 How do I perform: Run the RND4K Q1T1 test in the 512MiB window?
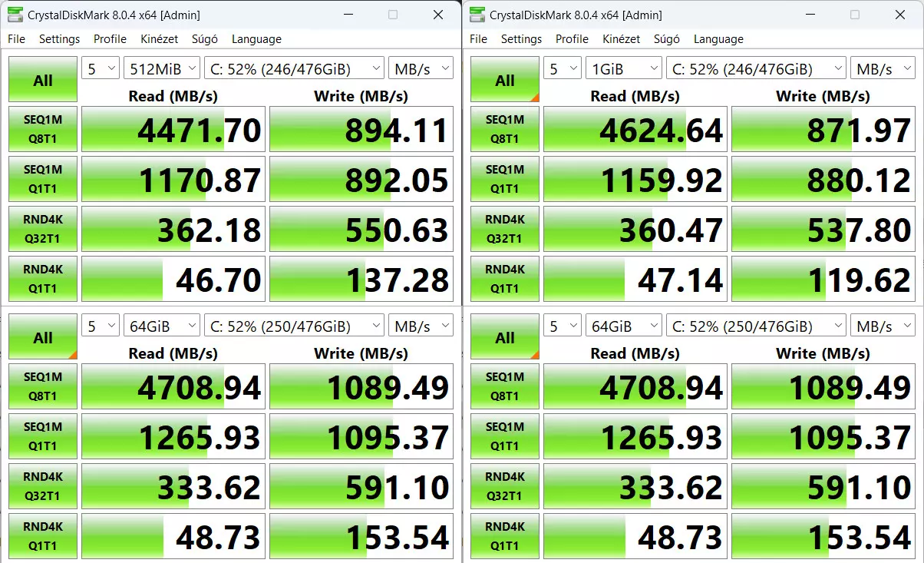click(43, 279)
